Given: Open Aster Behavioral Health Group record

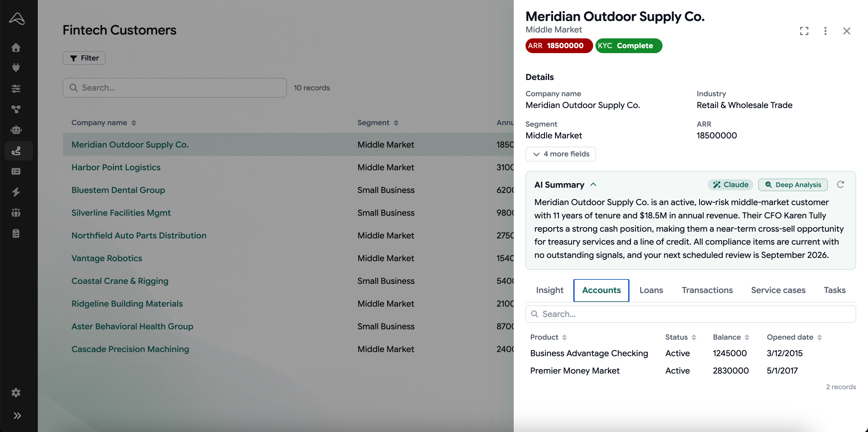Looking at the screenshot, I should [x=132, y=327].
